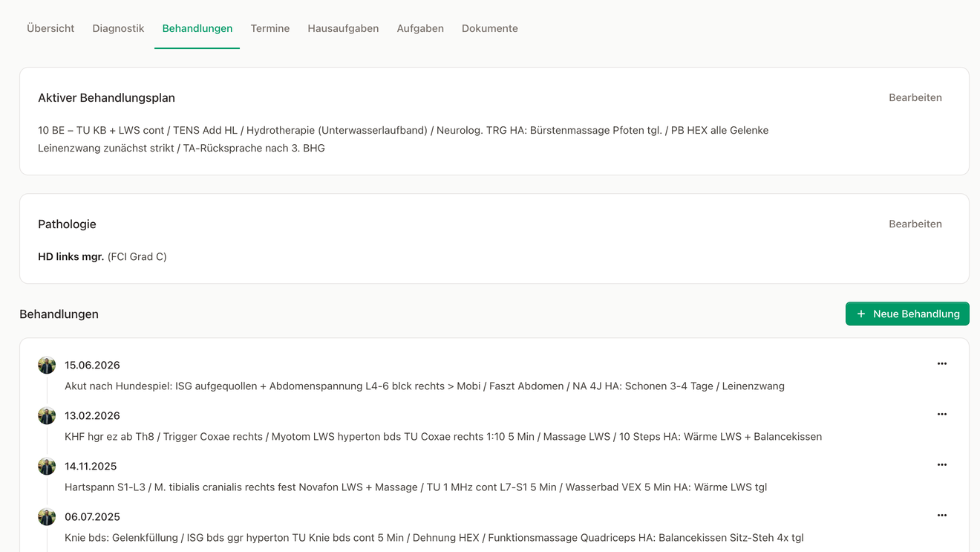Open the Aufgaben tab

pyautogui.click(x=420, y=28)
